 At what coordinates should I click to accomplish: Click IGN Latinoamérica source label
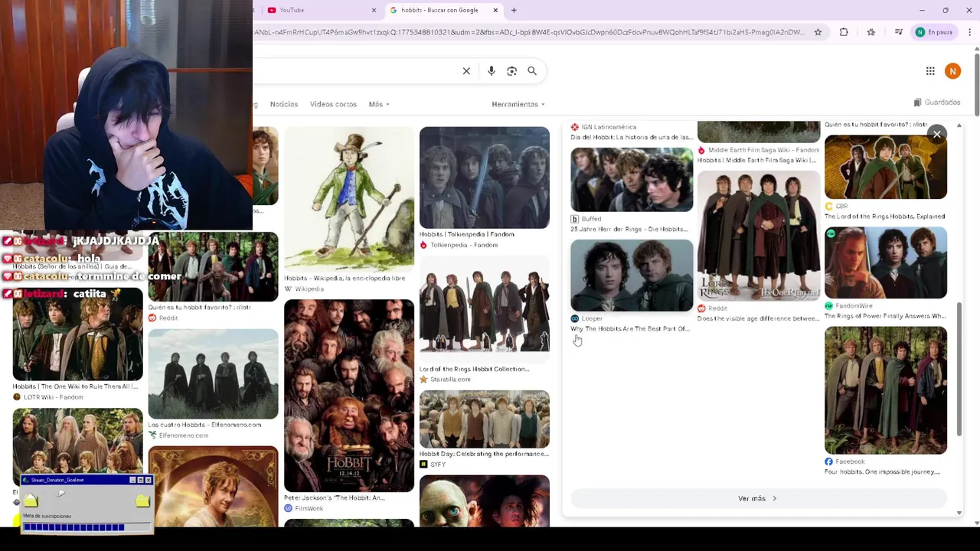[x=609, y=127]
